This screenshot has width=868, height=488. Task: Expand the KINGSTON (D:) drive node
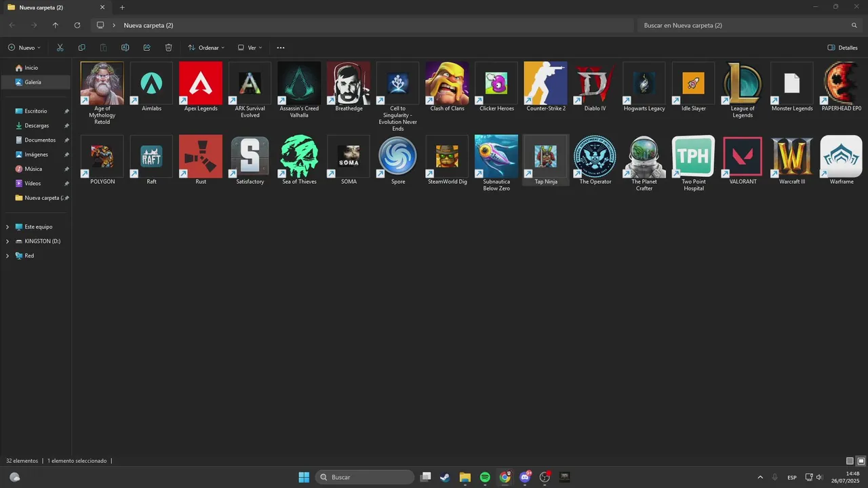(7, 241)
